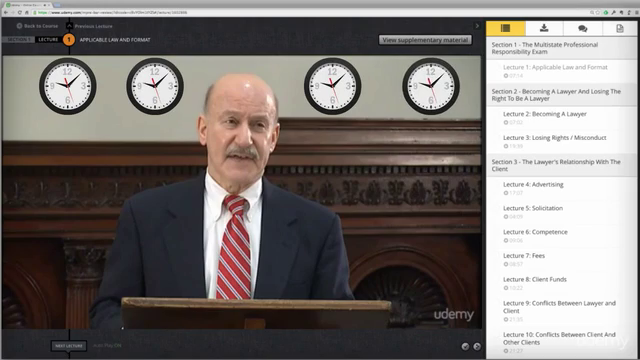This screenshot has width=640, height=360.
Task: Open Lecture 5: Solicitation
Action: pos(561,212)
